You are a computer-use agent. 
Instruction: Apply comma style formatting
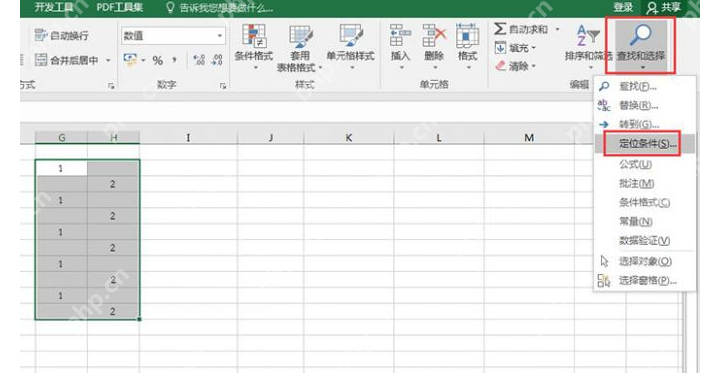pyautogui.click(x=174, y=60)
